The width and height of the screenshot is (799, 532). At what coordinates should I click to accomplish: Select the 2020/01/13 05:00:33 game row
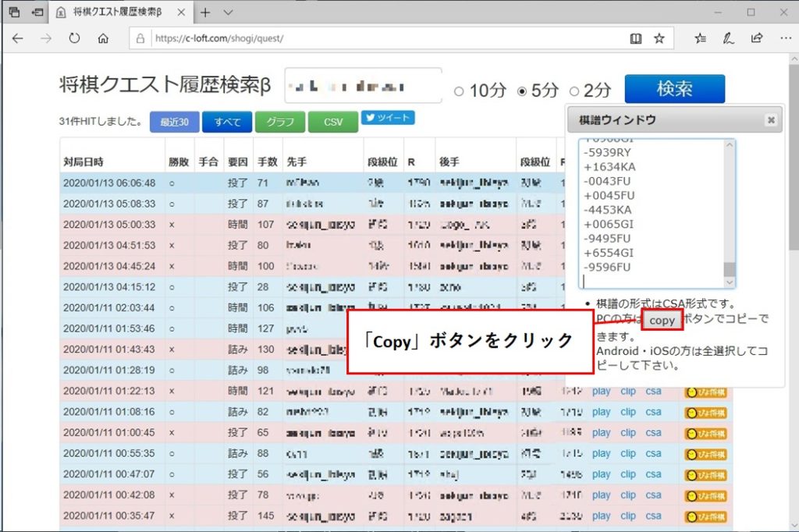pyautogui.click(x=312, y=225)
